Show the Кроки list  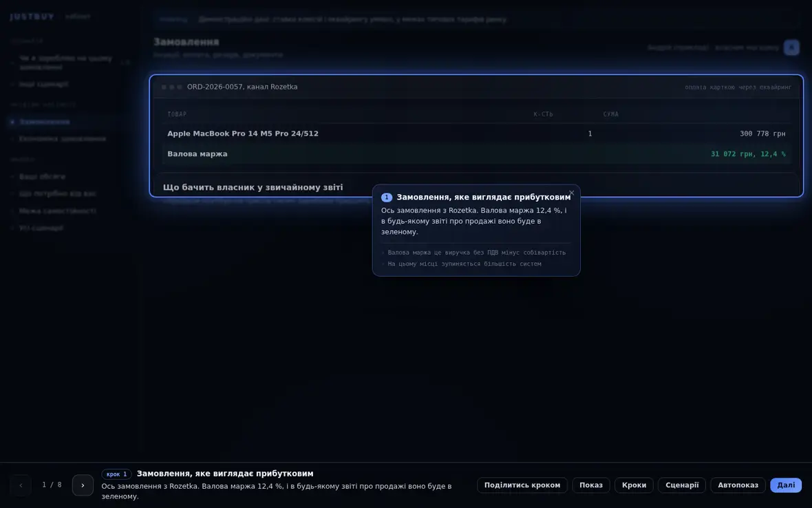coord(634,485)
